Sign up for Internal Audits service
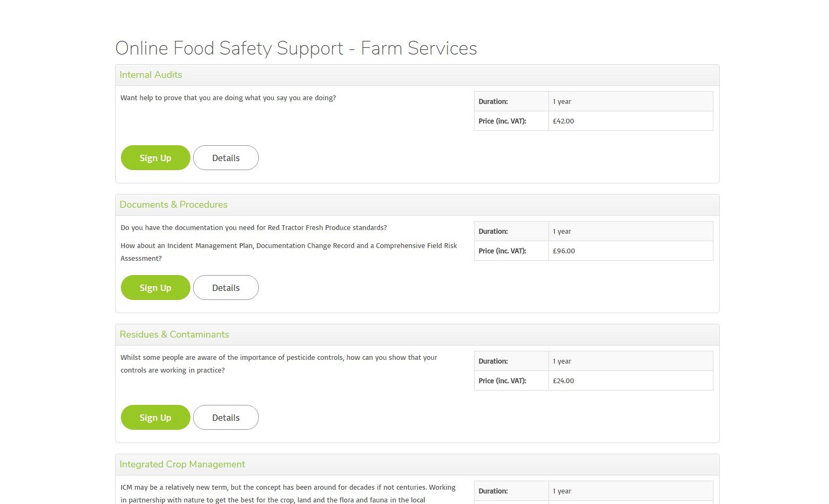829x504 pixels. coord(155,158)
